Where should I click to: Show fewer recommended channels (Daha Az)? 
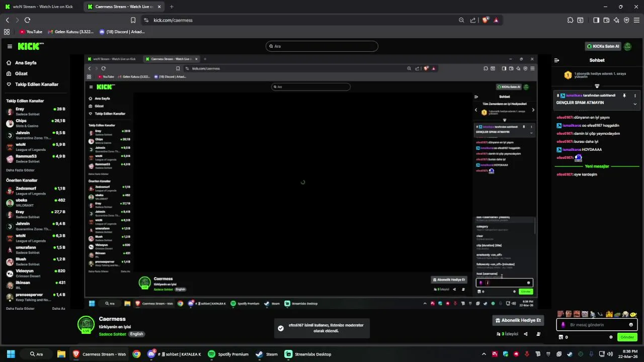[59, 309]
